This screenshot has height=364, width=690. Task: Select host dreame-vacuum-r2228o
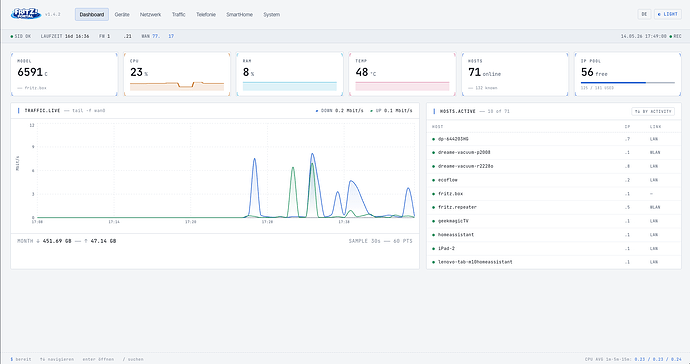(x=554, y=166)
